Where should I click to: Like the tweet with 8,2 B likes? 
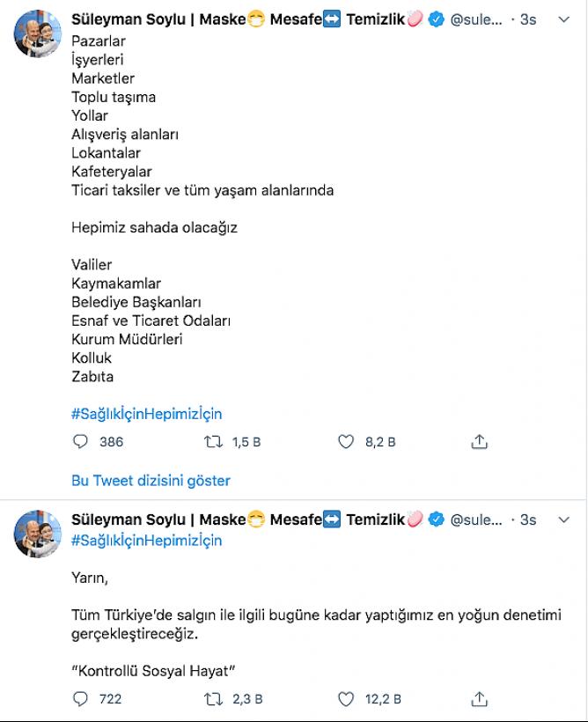(346, 442)
